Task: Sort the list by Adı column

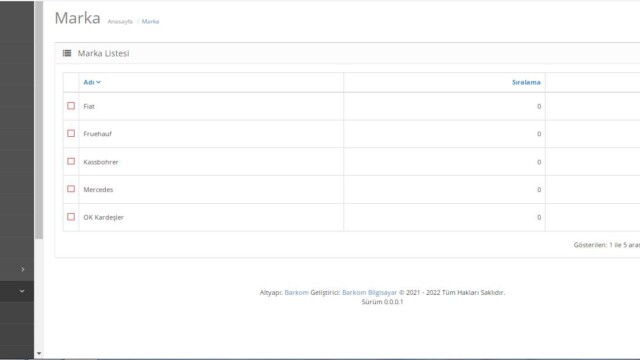Action: (x=92, y=82)
